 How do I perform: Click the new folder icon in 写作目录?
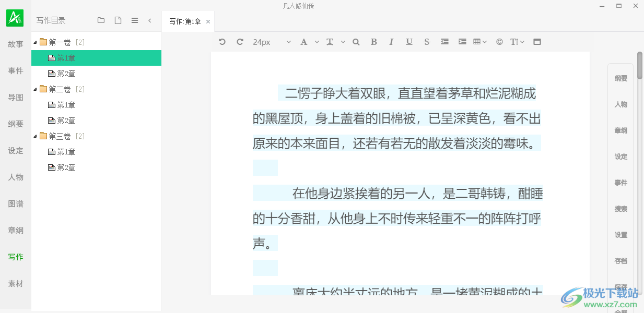101,20
